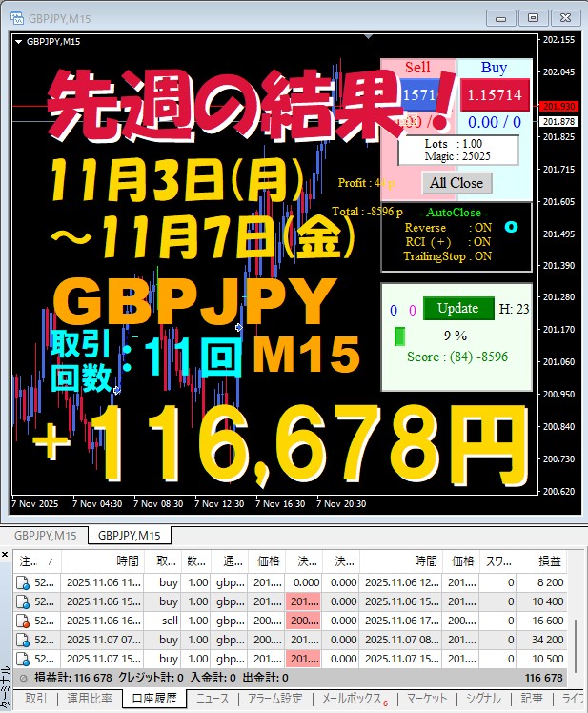
Task: Toggle RCI (+) ON setting
Action: point(448,242)
